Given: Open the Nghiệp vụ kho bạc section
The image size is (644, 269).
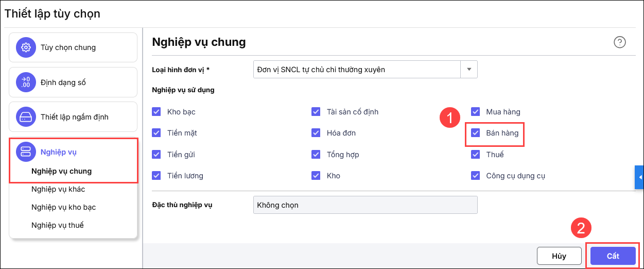Looking at the screenshot, I should 63,207.
